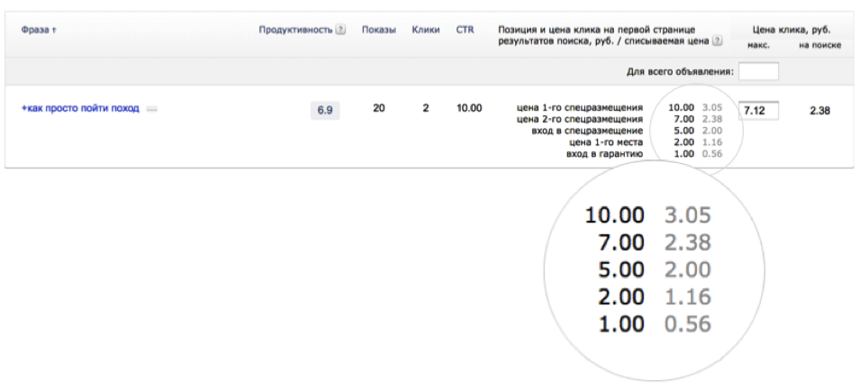Click the ellipsis icon after the phrase

coord(151,109)
